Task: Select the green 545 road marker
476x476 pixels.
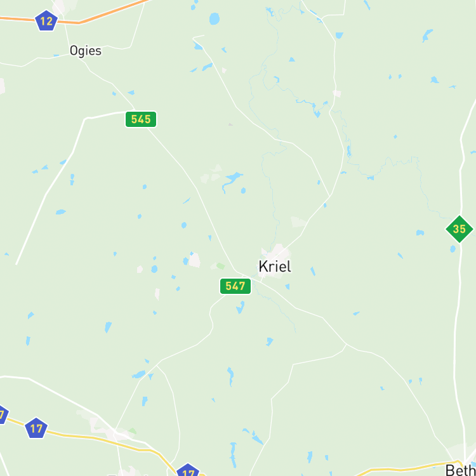Action: point(141,119)
